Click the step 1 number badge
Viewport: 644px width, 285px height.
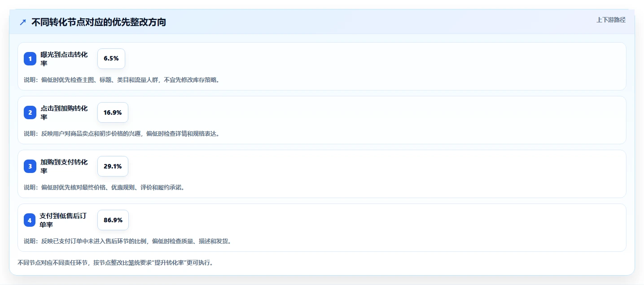[30, 59]
